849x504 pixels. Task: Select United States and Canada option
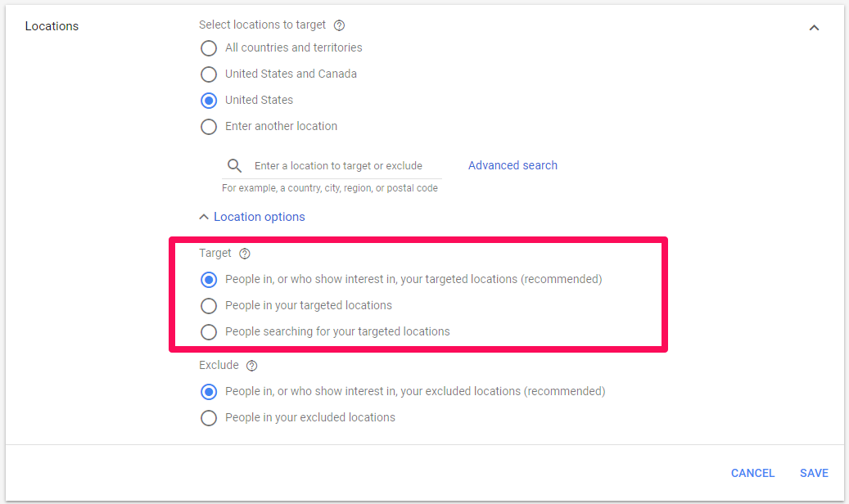coord(210,74)
